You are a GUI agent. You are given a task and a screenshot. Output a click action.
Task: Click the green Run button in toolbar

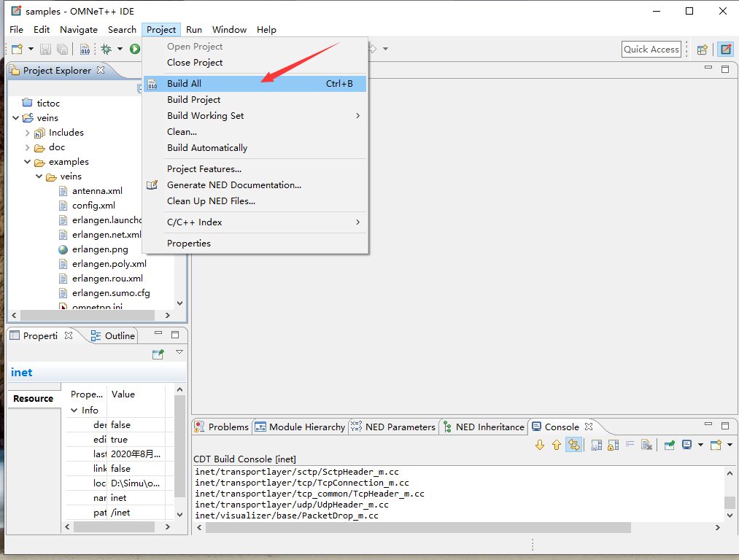(x=135, y=49)
